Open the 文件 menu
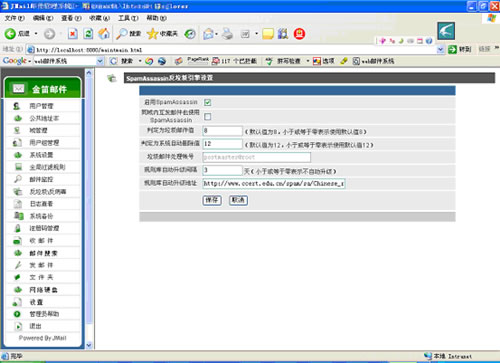This screenshot has width=500, height=363. click(14, 18)
